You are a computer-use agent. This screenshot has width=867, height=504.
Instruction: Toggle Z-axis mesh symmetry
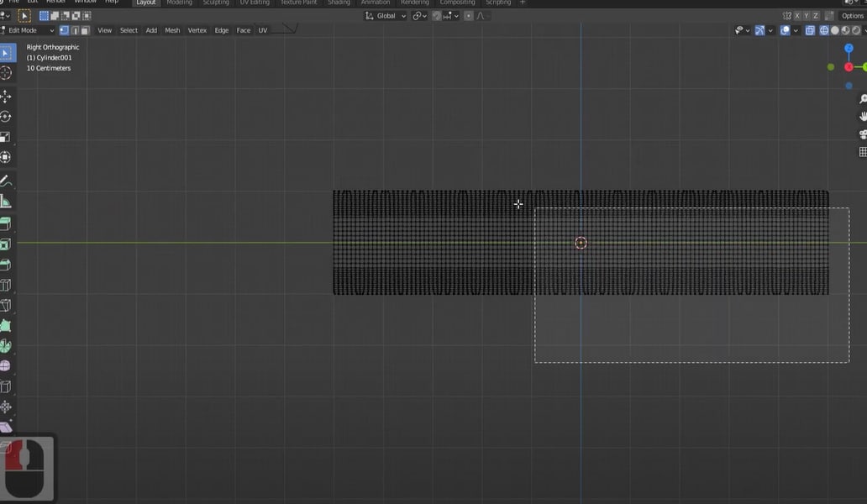tap(815, 16)
